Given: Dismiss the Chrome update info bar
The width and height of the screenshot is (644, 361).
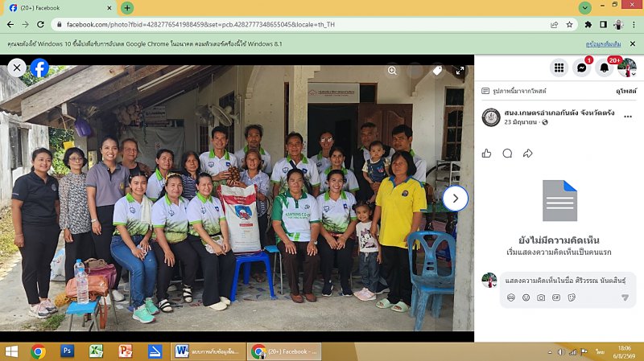Looking at the screenshot, I should [633, 43].
